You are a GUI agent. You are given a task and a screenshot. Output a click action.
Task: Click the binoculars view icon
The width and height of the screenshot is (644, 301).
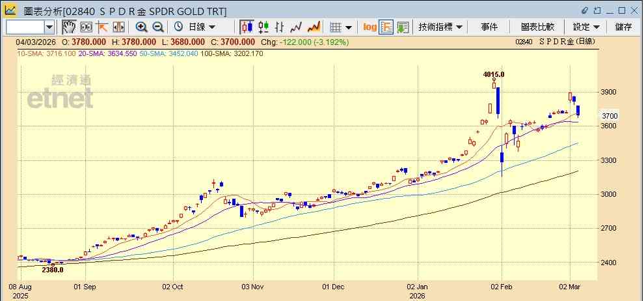point(87,27)
